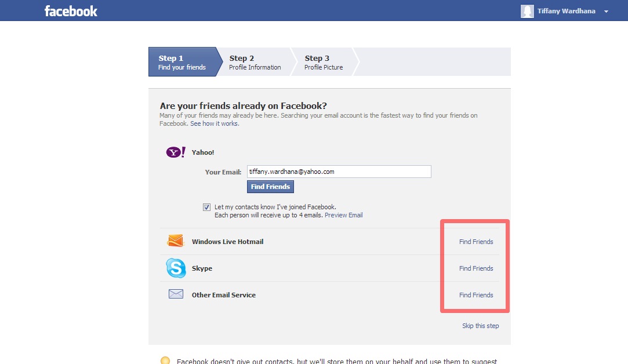
Task: Open the account dropdown arrow in header
Action: click(606, 12)
